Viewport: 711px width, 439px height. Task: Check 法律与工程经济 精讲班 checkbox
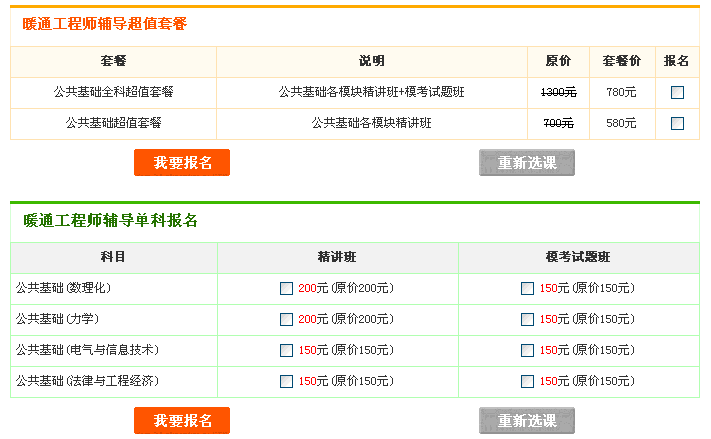point(287,382)
